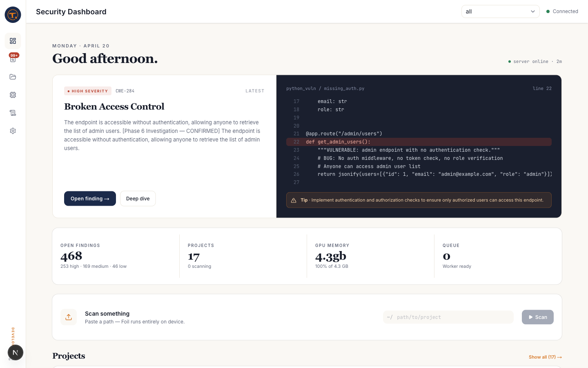This screenshot has width=588, height=368.
Task: Click the chip processor icon in sidebar
Action: pos(13,95)
